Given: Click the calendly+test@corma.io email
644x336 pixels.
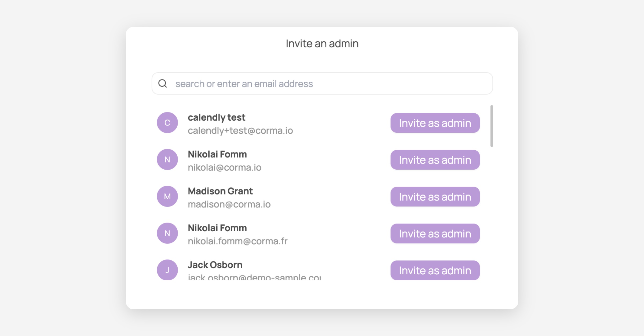Looking at the screenshot, I should point(240,131).
